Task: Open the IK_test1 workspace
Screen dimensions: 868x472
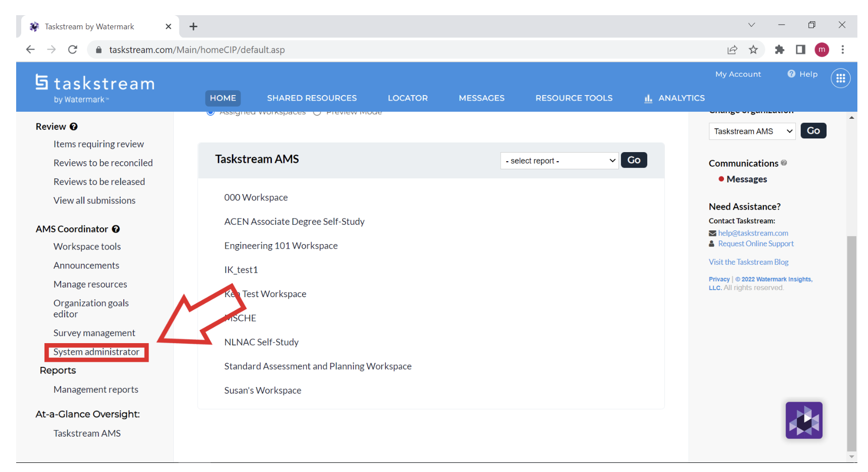Action: pos(241,270)
